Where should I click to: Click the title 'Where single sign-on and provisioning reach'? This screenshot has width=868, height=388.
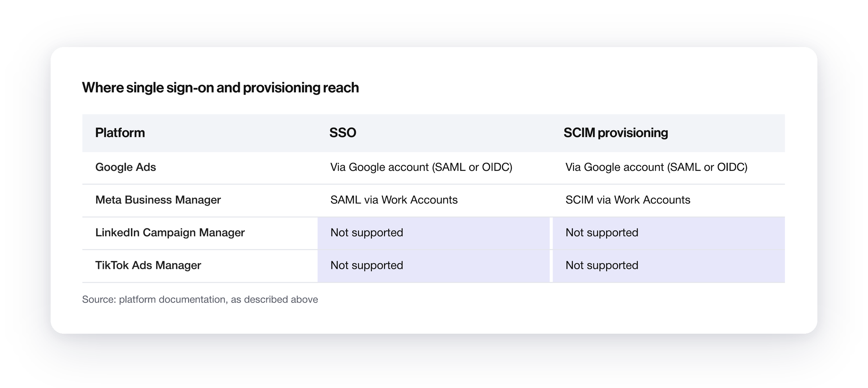click(x=220, y=88)
